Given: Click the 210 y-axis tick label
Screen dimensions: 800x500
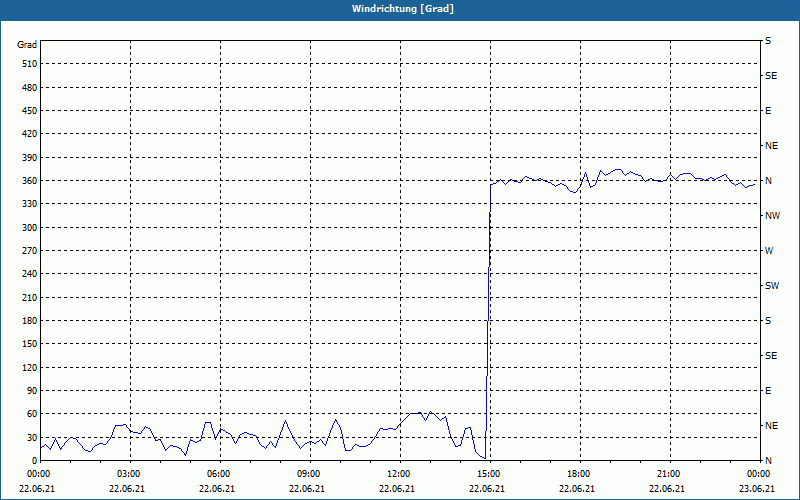Looking at the screenshot, I should pos(29,297).
